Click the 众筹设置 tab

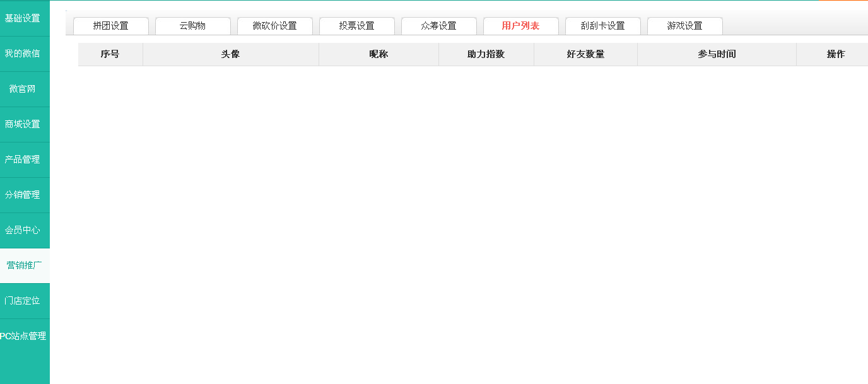[438, 26]
